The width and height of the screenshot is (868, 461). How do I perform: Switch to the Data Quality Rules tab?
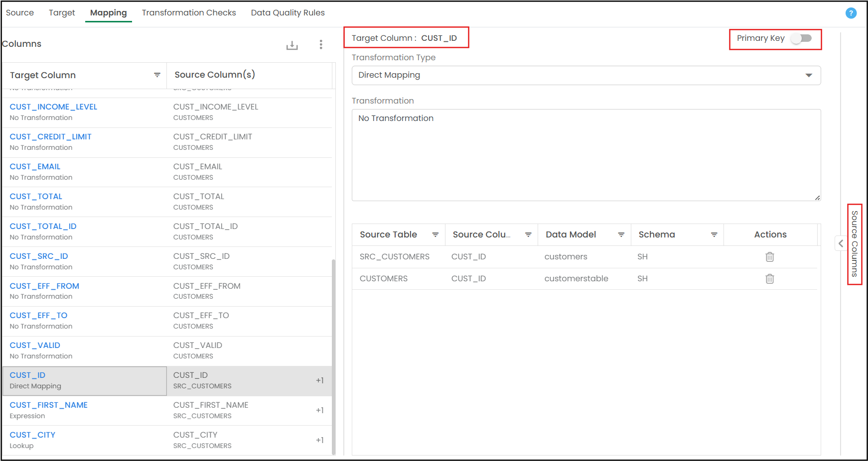tap(288, 12)
